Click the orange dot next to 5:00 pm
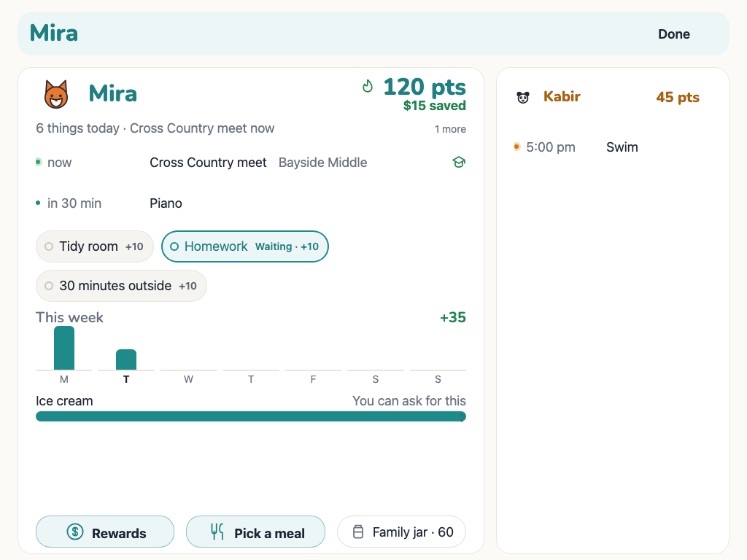The height and width of the screenshot is (560, 747). [517, 147]
